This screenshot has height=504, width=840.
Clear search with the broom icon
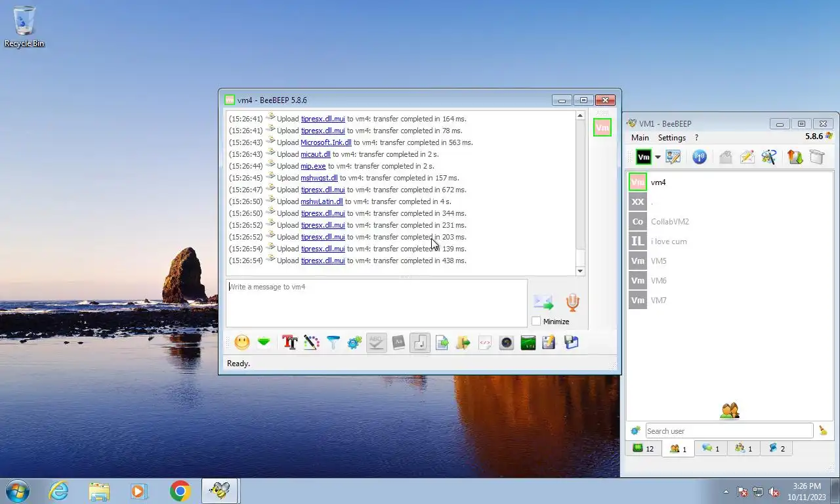pyautogui.click(x=823, y=431)
